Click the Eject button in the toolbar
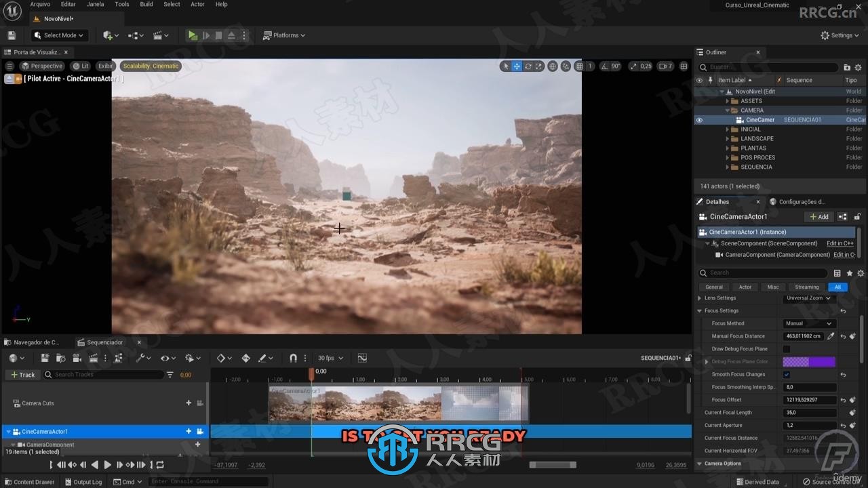 (x=231, y=35)
